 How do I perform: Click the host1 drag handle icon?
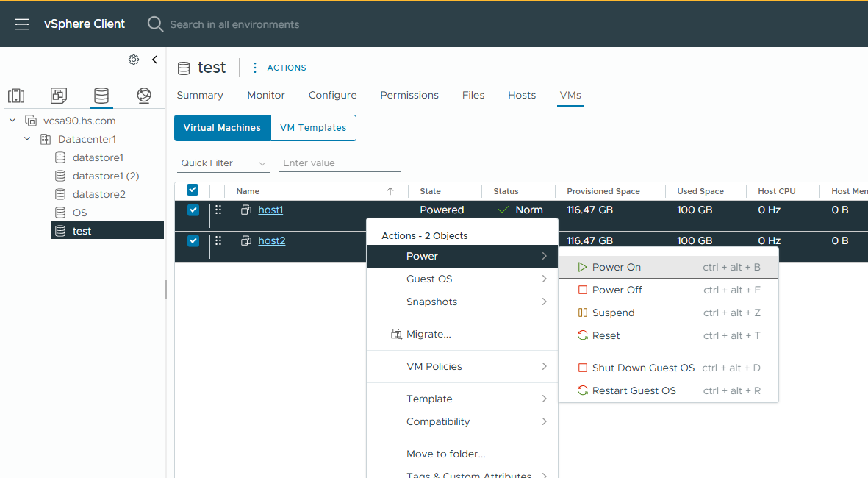(x=218, y=210)
